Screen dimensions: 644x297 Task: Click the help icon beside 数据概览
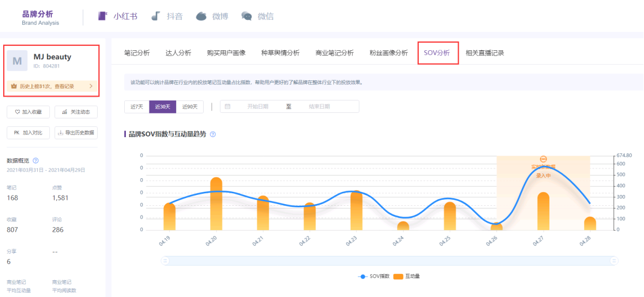pos(36,160)
